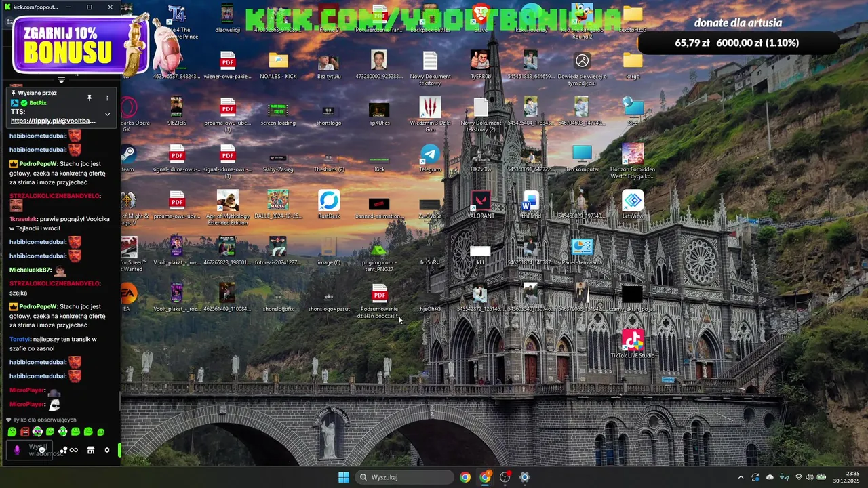868x488 pixels.
Task: Show hidden system tray icons
Action: point(741,477)
